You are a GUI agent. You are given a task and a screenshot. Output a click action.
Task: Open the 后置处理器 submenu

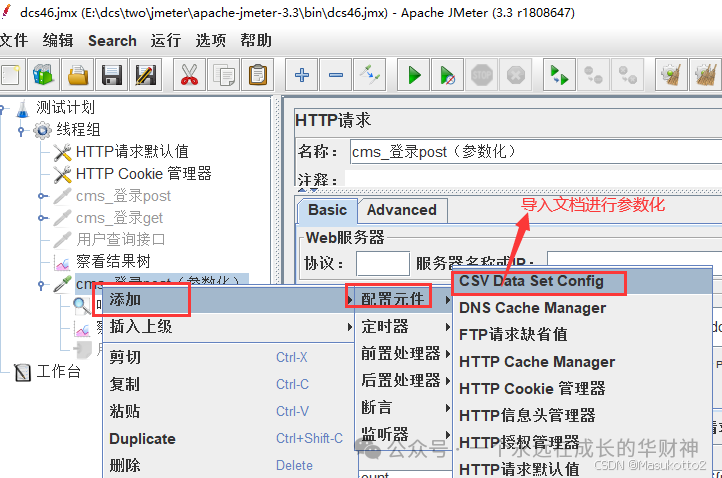pyautogui.click(x=404, y=380)
